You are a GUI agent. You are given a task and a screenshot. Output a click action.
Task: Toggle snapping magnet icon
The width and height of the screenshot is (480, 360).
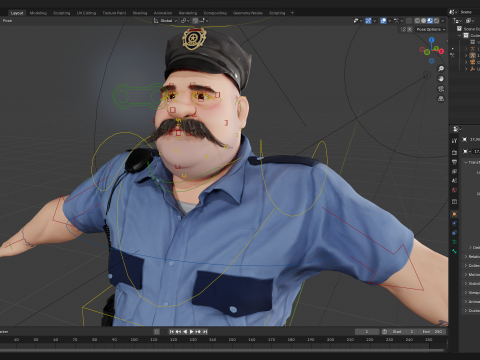pyautogui.click(x=195, y=21)
